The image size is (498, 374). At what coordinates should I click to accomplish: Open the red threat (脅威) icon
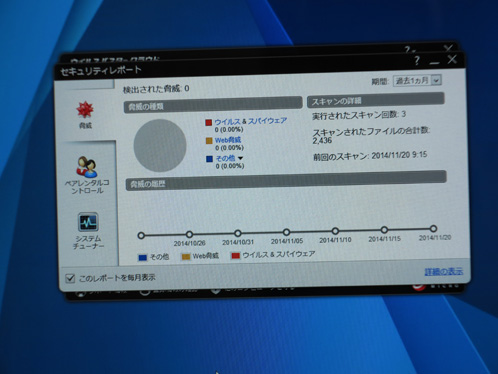point(85,109)
